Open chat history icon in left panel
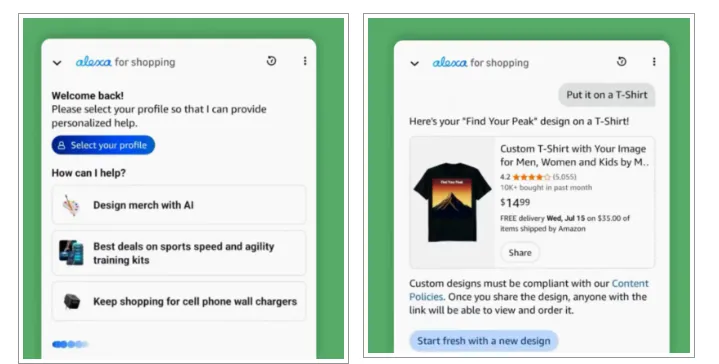Viewport: 719px width, 364px height. point(271,61)
